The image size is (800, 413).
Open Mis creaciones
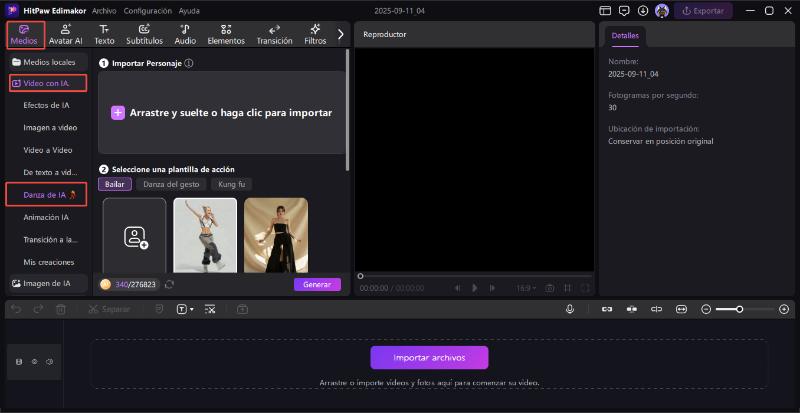click(48, 262)
